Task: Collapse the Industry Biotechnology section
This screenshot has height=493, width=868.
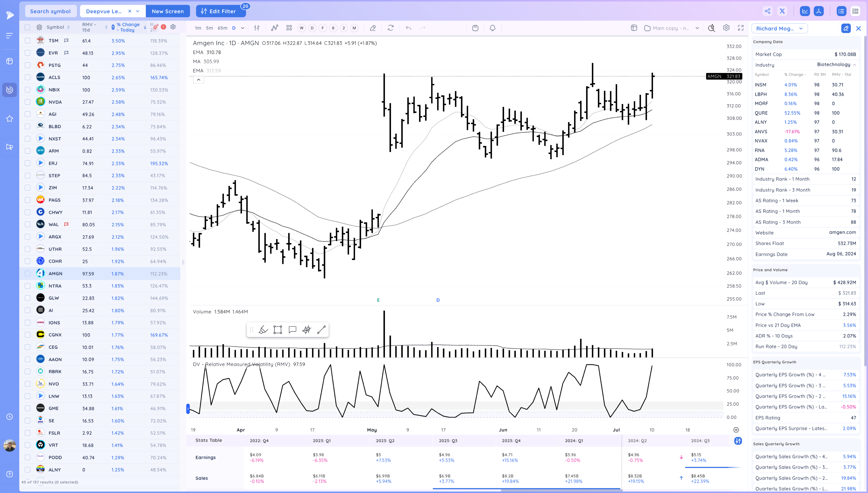Action: coord(854,65)
